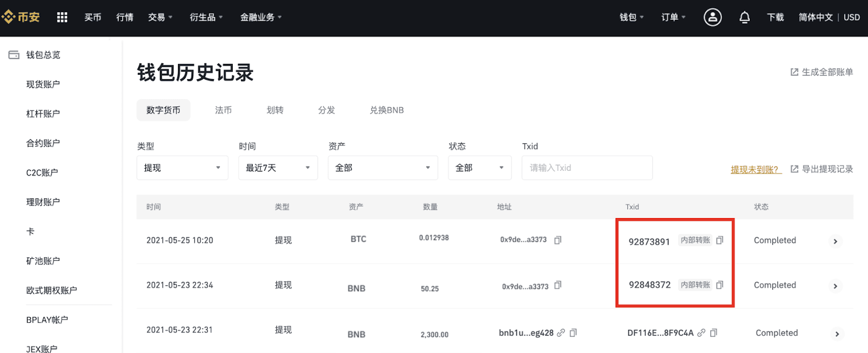This screenshot has width=868, height=353.
Task: Focus the Txid input field
Action: tap(587, 168)
